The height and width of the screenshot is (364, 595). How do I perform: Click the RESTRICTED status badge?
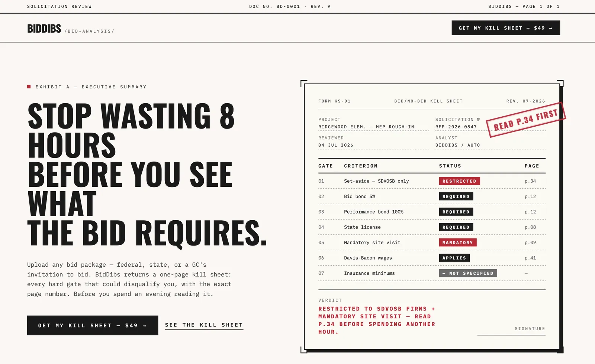click(459, 181)
